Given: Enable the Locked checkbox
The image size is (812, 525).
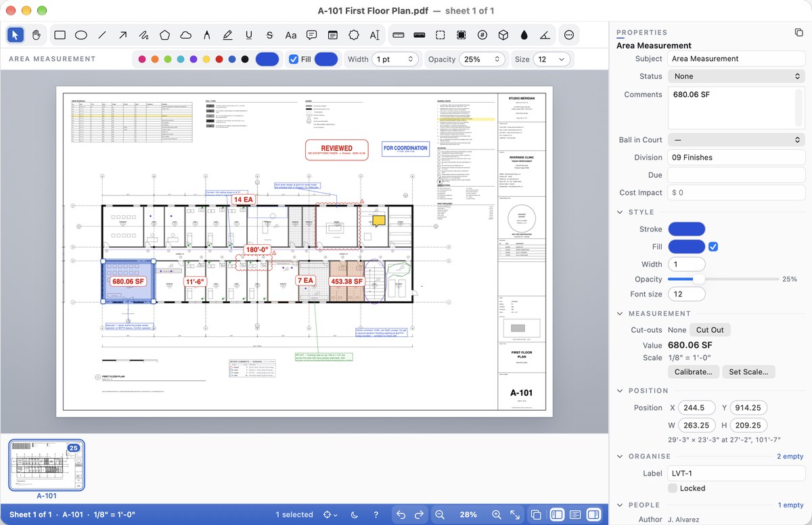Looking at the screenshot, I should click(673, 488).
